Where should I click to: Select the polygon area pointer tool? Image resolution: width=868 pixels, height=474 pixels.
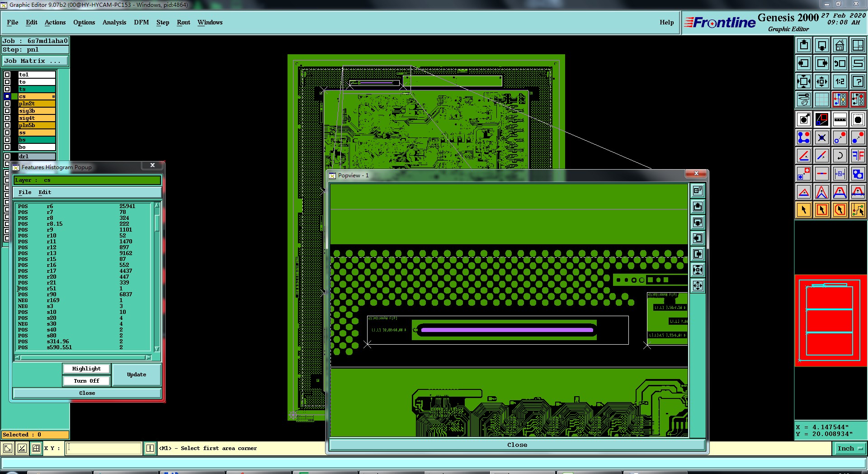pos(840,210)
